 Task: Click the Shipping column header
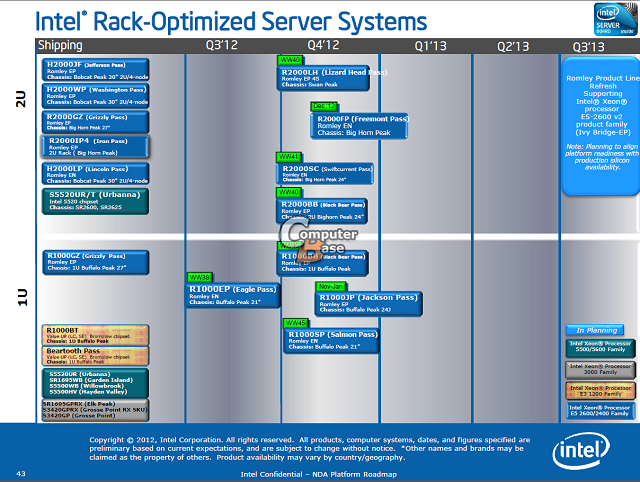60,45
